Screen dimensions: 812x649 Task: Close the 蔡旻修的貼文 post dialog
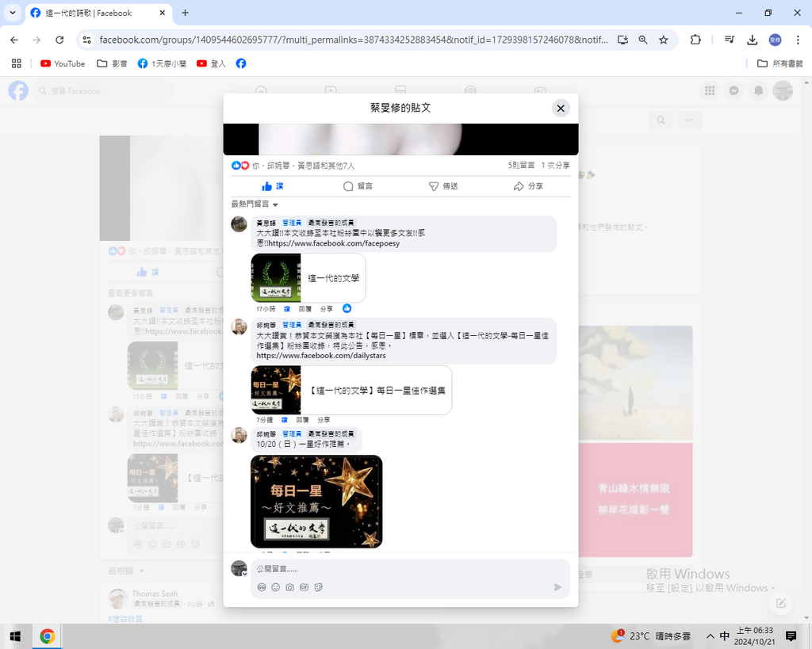(x=561, y=109)
